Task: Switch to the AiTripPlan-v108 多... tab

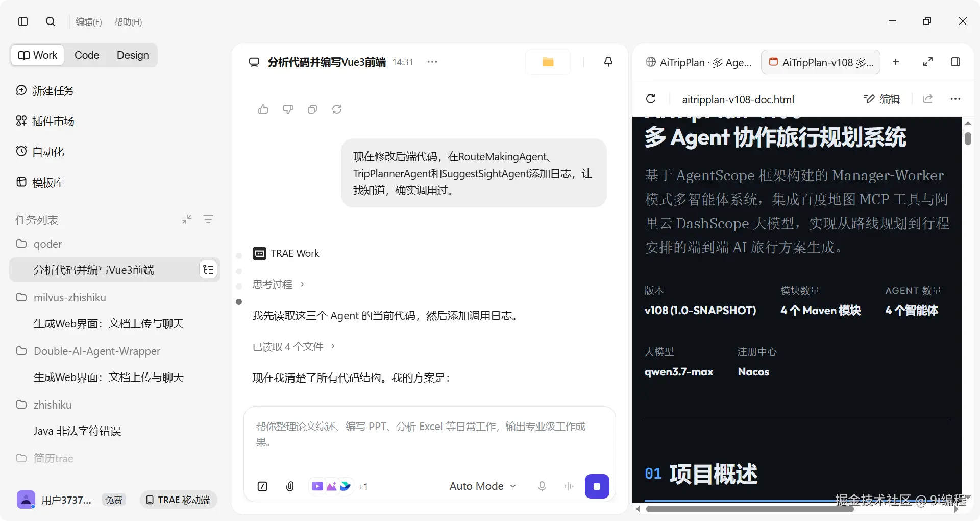Action: (x=821, y=62)
